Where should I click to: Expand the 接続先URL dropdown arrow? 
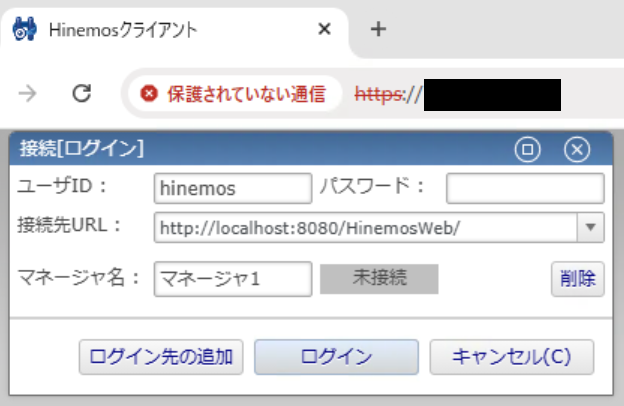591,228
